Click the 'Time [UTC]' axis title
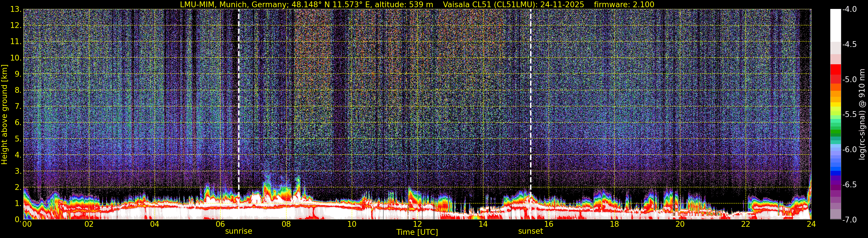The height and width of the screenshot is (238, 868). 417,232
